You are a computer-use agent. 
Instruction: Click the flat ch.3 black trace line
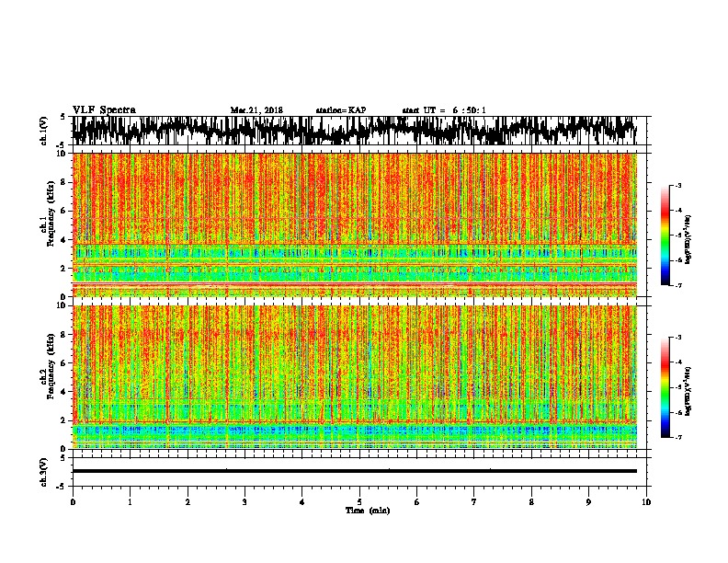point(355,471)
